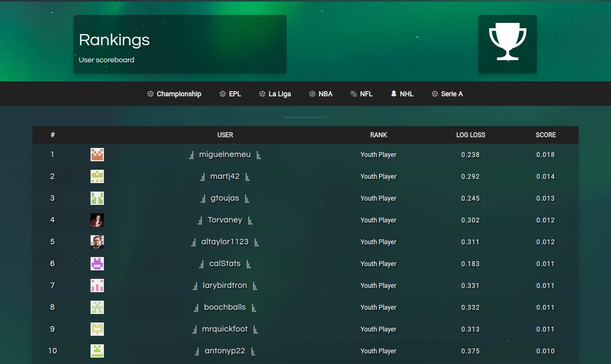The image size is (611, 364).
Task: Click the gtoujas username link
Action: (x=224, y=198)
